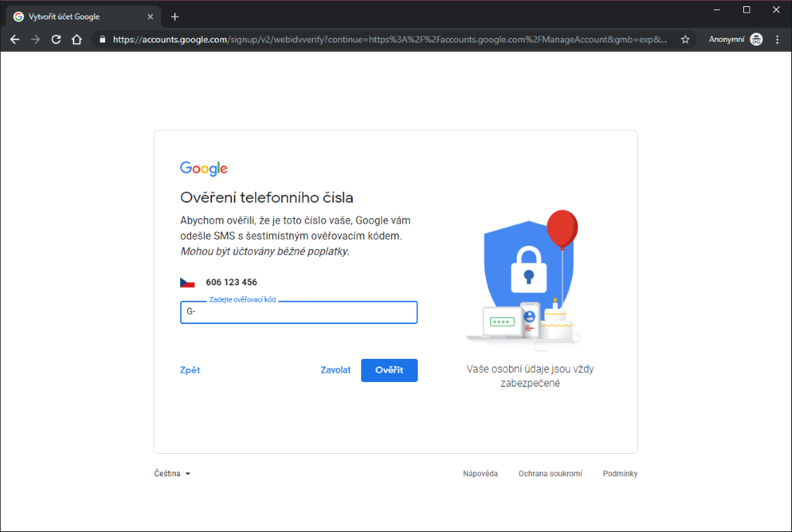Open the Ochrana soukromí link
Viewport: 792px width, 532px height.
click(x=550, y=473)
